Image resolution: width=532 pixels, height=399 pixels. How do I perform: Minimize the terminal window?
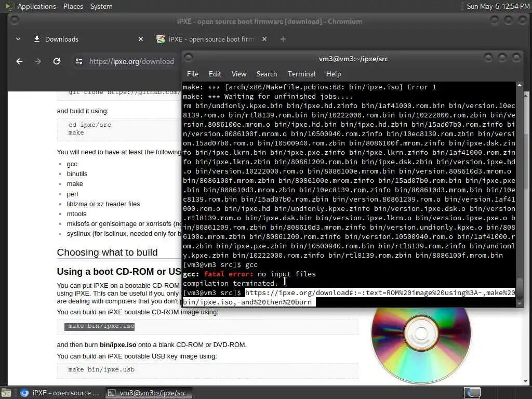coord(488,58)
